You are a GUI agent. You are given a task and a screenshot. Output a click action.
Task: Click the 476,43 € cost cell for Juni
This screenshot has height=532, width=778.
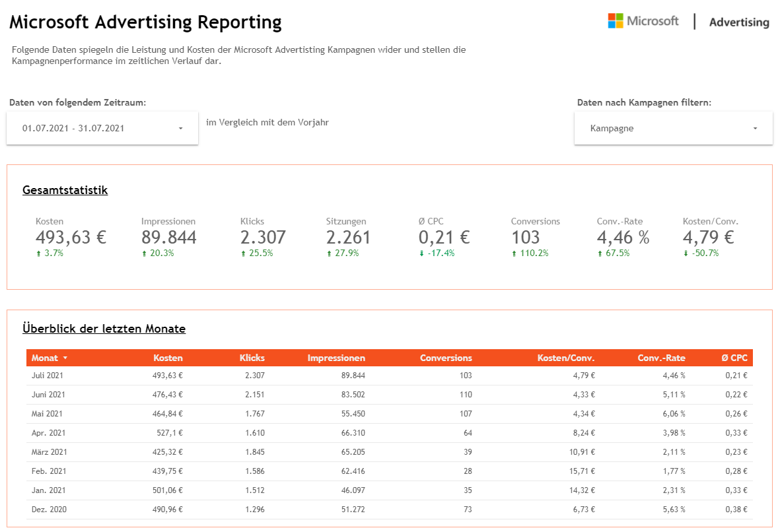(167, 395)
